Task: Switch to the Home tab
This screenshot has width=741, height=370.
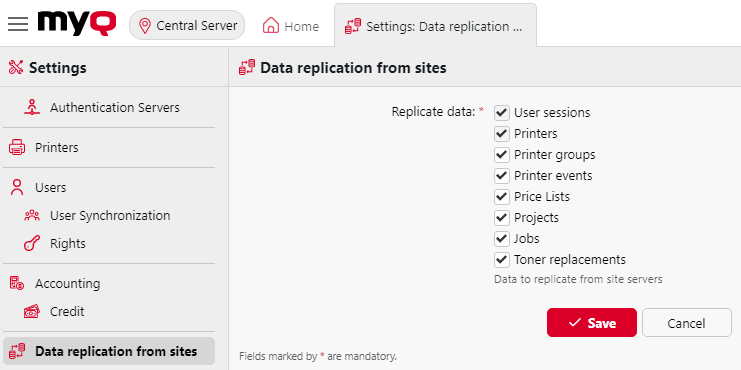Action: click(291, 26)
